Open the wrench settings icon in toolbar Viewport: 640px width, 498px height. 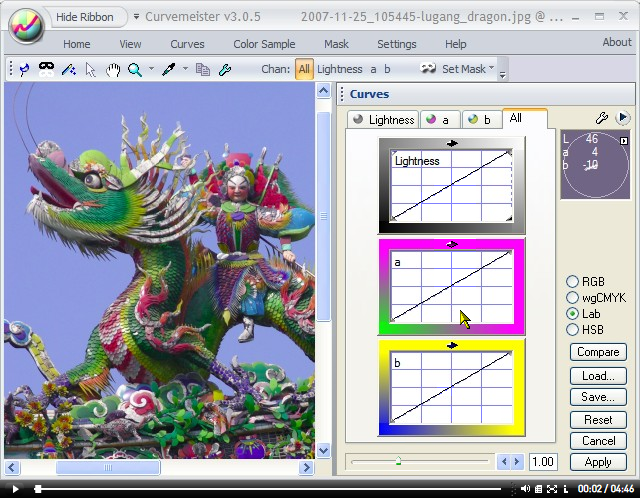225,70
